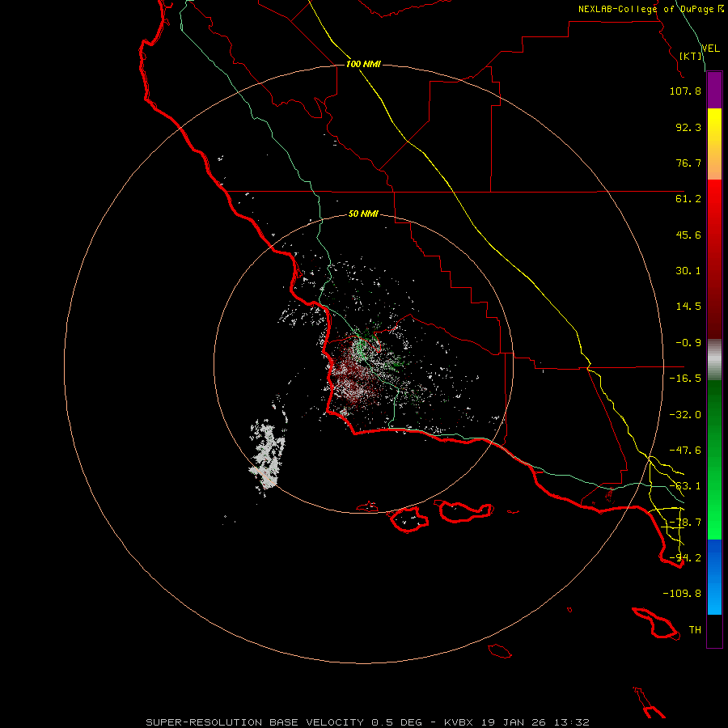
Task: Pick the gray near-zero color bar segment
Action: click(714, 360)
